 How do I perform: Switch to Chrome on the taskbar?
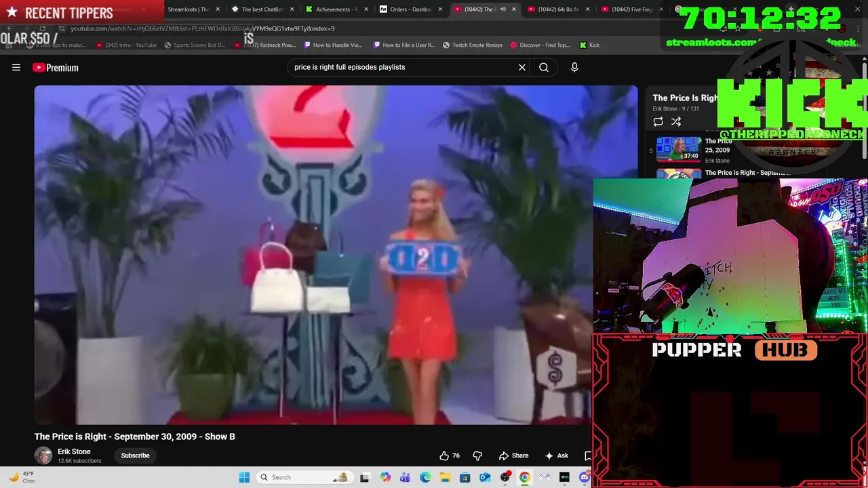click(x=524, y=477)
